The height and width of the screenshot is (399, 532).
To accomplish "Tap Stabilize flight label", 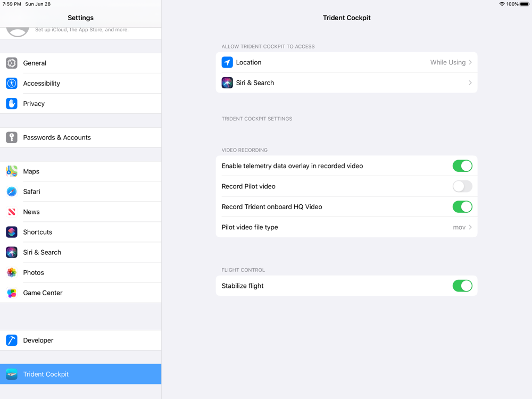I will point(243,286).
